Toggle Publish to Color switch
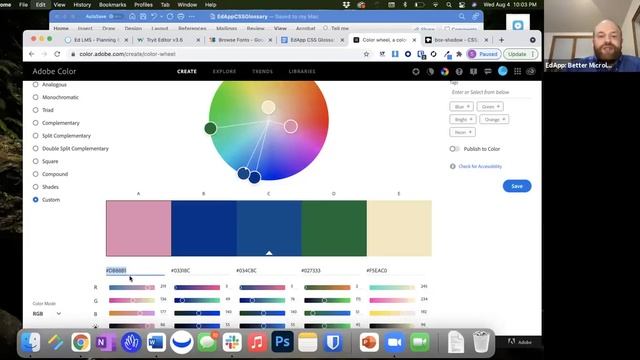The image size is (640, 360). click(454, 149)
